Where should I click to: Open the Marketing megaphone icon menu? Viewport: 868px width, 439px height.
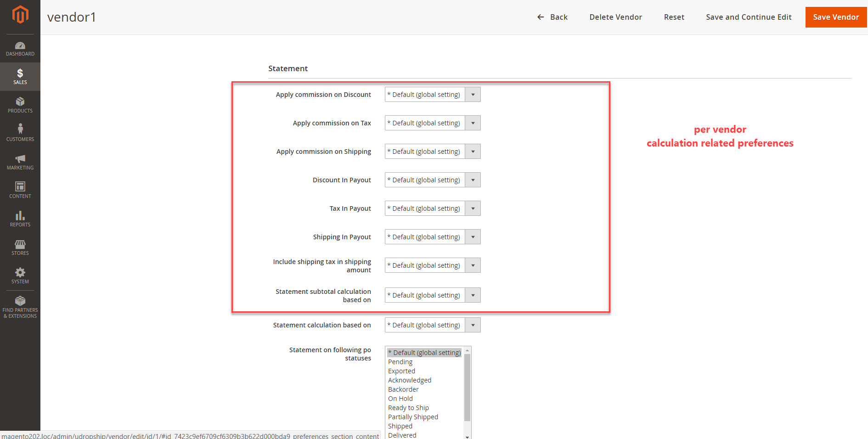[20, 162]
